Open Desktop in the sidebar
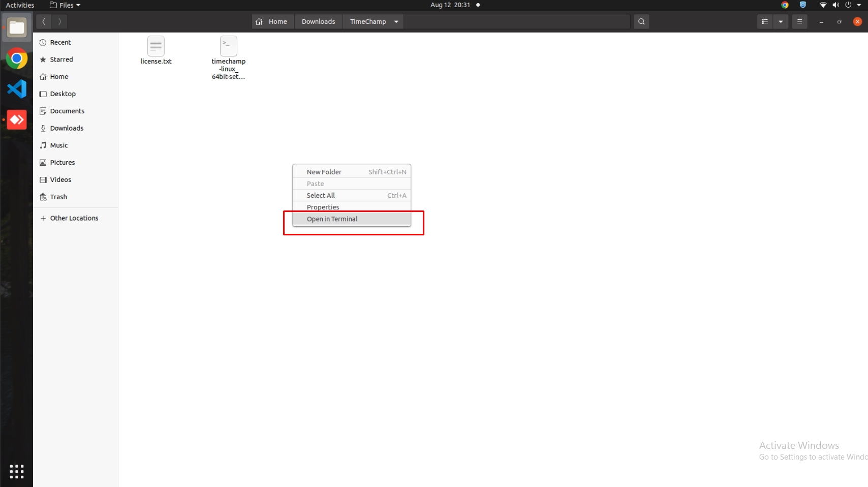The image size is (868, 487). [x=75, y=94]
